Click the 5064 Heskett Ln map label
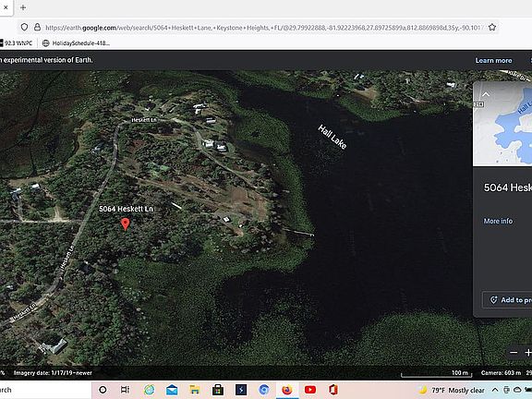Image resolution: width=532 pixels, height=399 pixels. tap(126, 209)
